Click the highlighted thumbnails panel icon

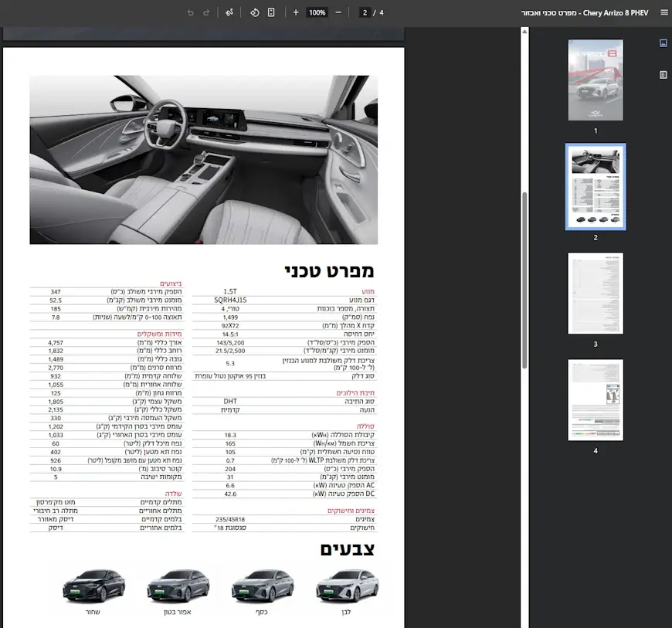tap(663, 42)
